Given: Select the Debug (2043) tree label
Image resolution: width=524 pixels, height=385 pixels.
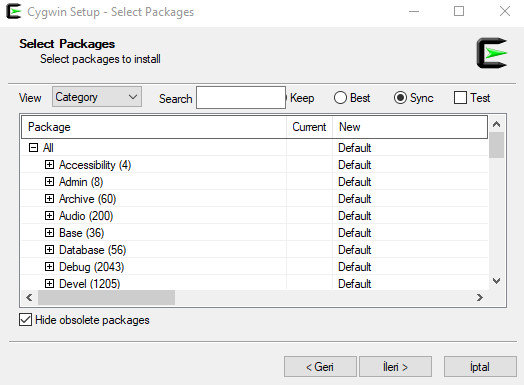Looking at the screenshot, I should click(92, 267).
